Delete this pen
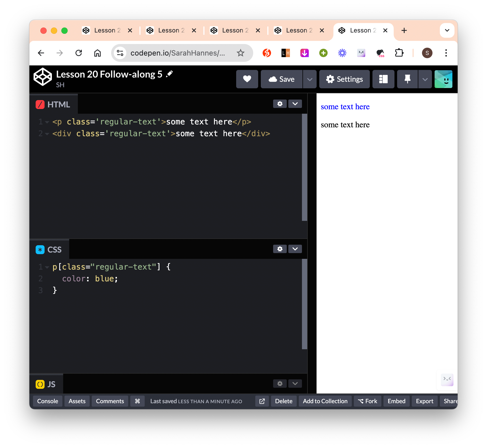 [x=284, y=401]
